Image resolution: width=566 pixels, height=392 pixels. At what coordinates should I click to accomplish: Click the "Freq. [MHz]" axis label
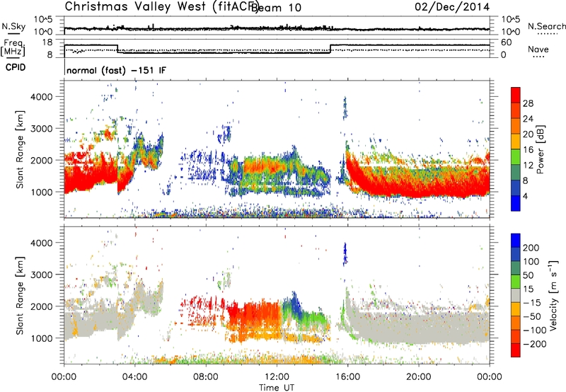click(13, 47)
